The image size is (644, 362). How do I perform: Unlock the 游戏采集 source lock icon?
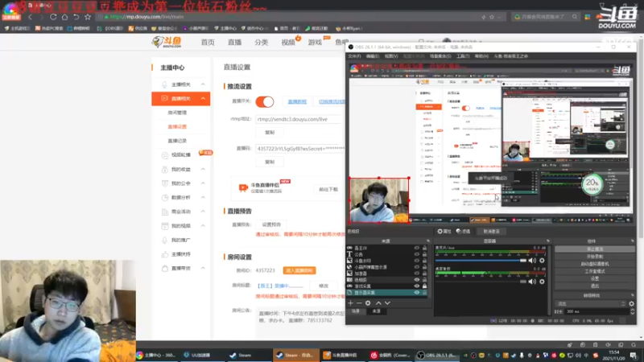pyautogui.click(x=424, y=286)
